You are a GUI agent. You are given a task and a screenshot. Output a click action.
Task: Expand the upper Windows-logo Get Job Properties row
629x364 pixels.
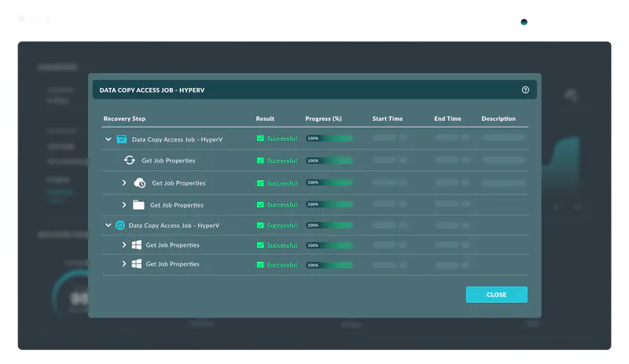(124, 245)
